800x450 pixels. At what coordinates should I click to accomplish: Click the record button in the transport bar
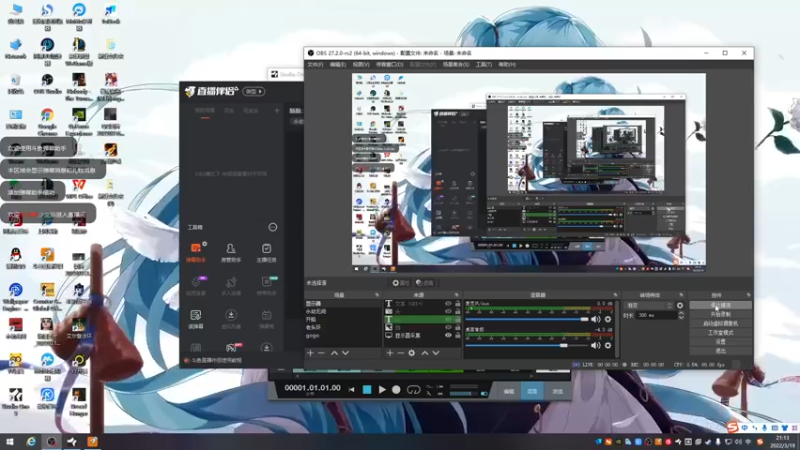[x=396, y=390]
